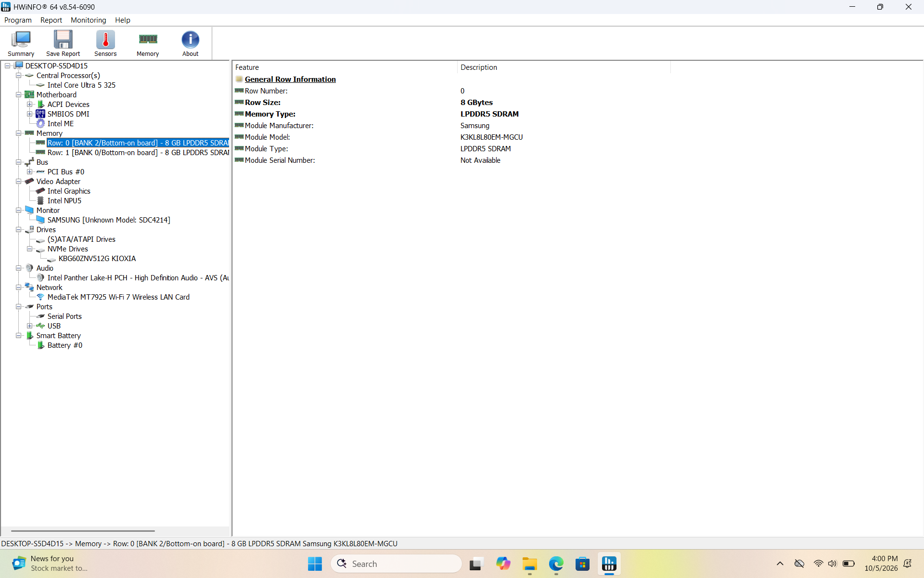The width and height of the screenshot is (924, 578).
Task: Select Intel Graphics under Video Adapter
Action: [69, 191]
